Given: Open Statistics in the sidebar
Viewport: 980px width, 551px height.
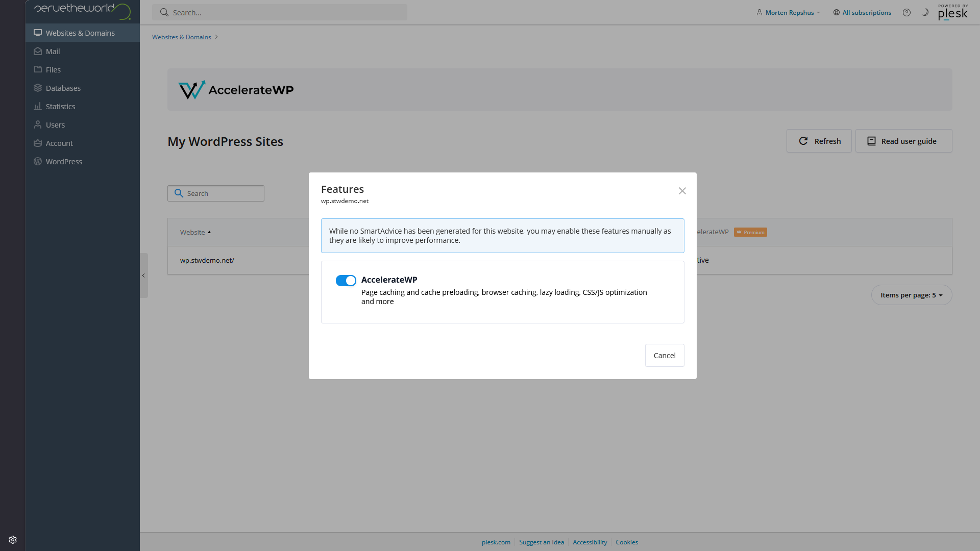Looking at the screenshot, I should (83, 106).
